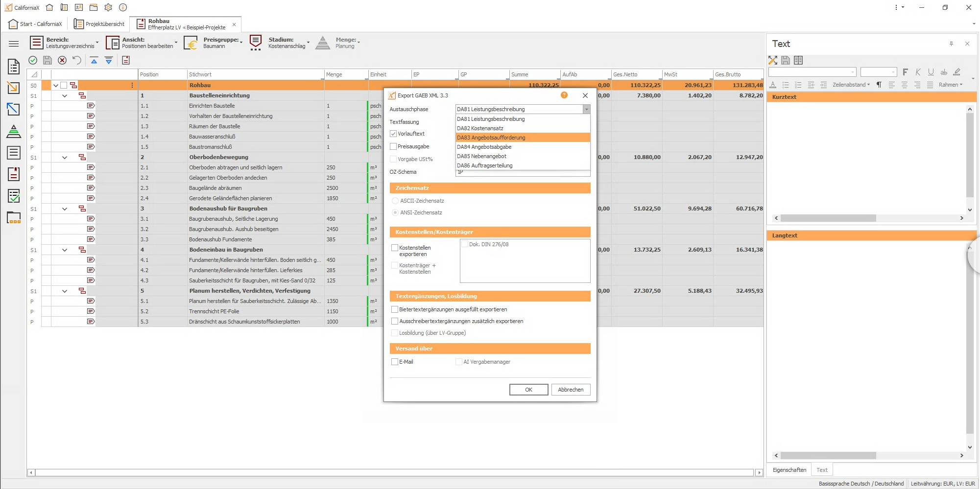Click the Abbrechen button

(571, 390)
